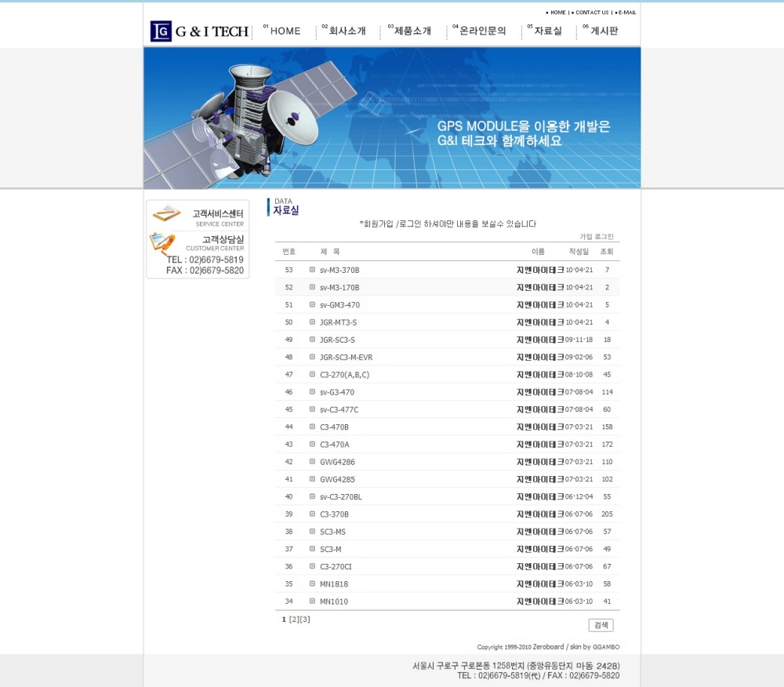Click the 로그인 link above the table

click(604, 236)
